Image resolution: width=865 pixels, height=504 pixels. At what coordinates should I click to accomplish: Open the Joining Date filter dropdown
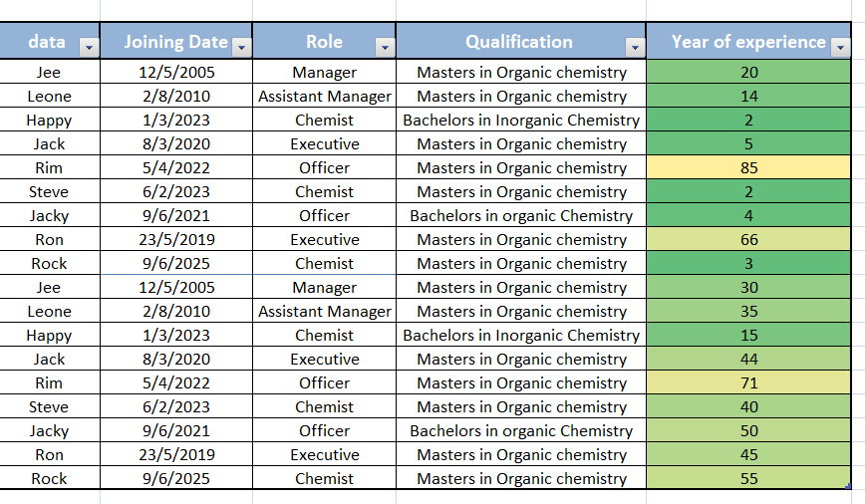tap(241, 48)
